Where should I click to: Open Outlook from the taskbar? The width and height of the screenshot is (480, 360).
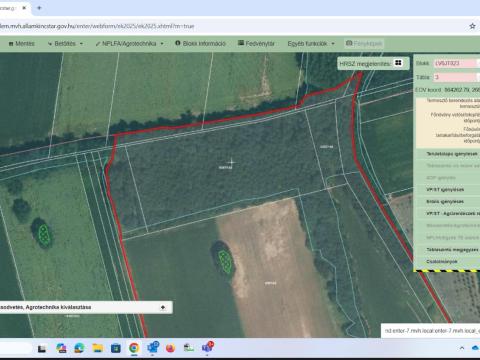[x=153, y=347]
